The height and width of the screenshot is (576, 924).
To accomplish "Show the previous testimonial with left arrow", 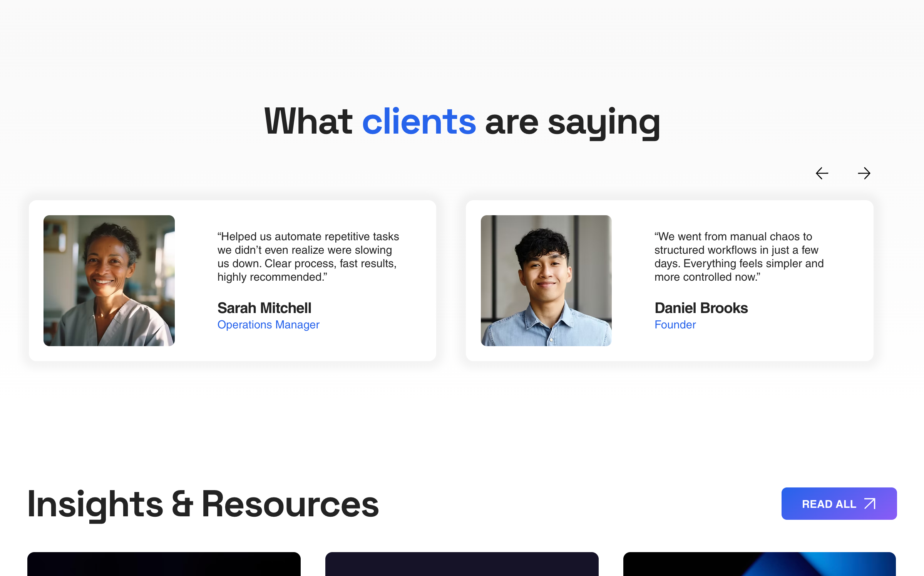I will (x=822, y=173).
